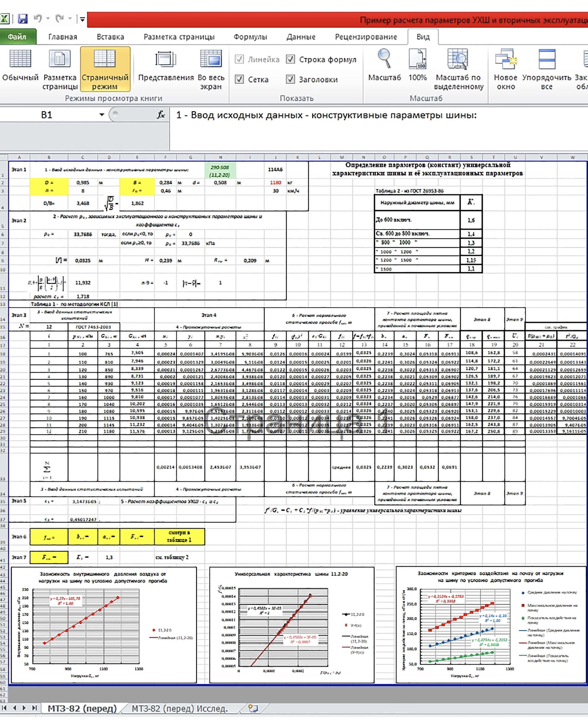Viewport: 588px width, 728px height.
Task: Switch to sheet МТЗ-82 (перед) Исслед.
Action: coord(179,708)
